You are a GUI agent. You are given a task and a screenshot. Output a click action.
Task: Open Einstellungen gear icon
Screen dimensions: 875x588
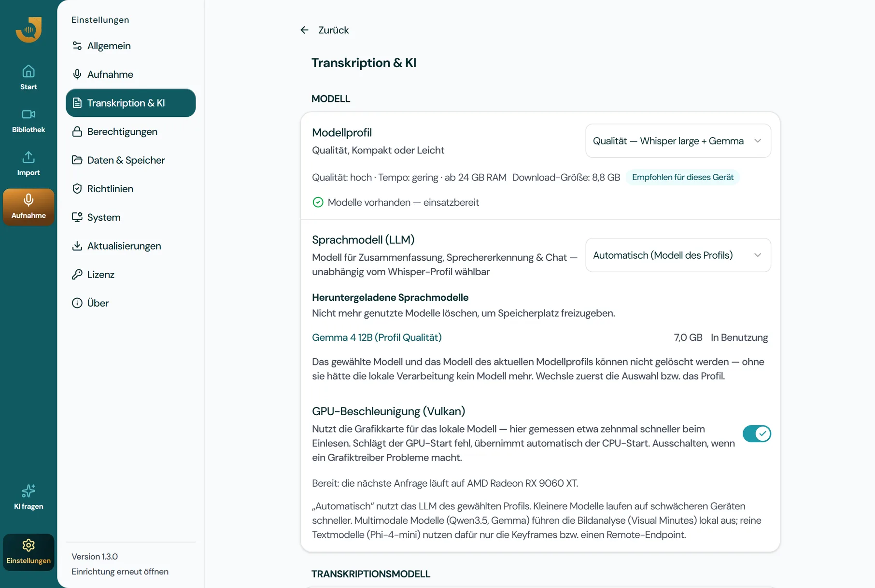point(28,546)
